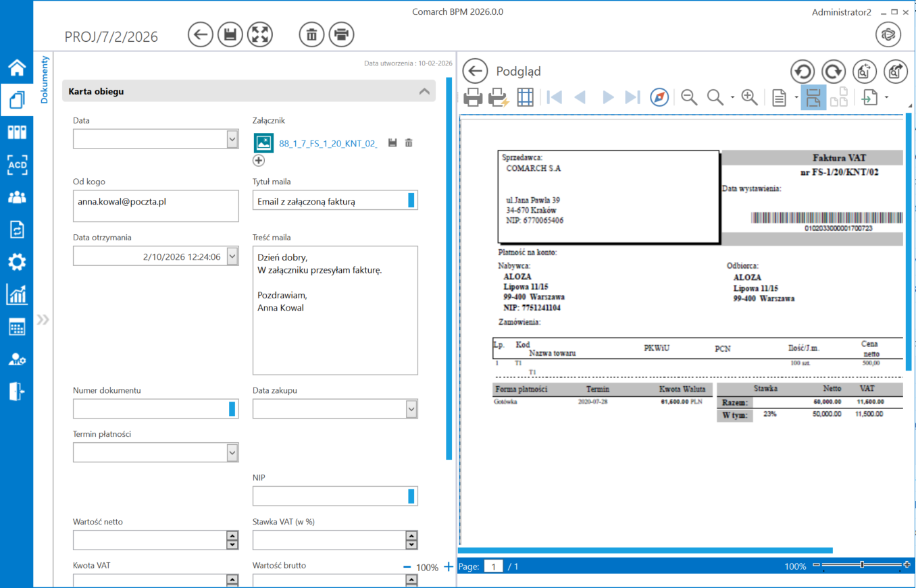Click the preview zoom slider at bottom

(862, 564)
